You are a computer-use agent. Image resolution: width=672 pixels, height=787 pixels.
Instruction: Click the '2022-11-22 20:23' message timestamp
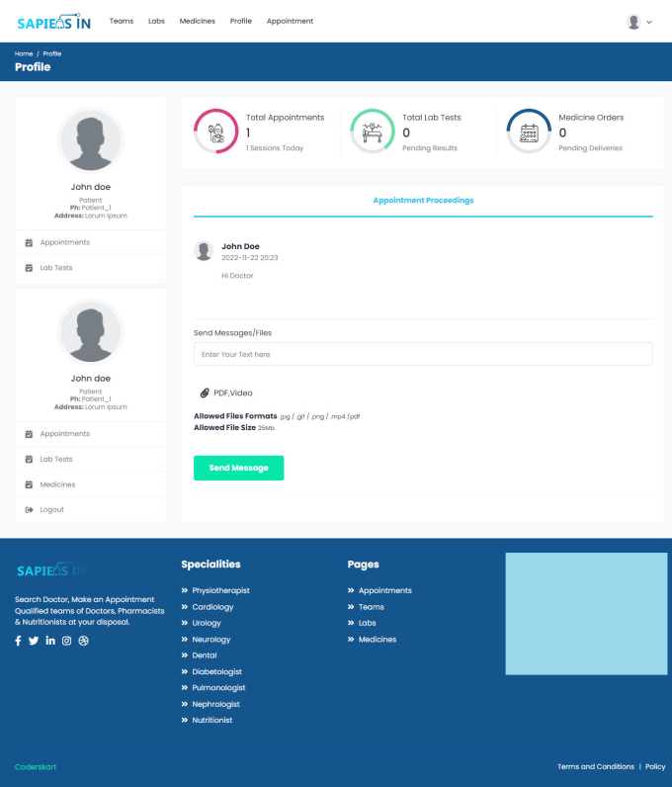point(250,257)
